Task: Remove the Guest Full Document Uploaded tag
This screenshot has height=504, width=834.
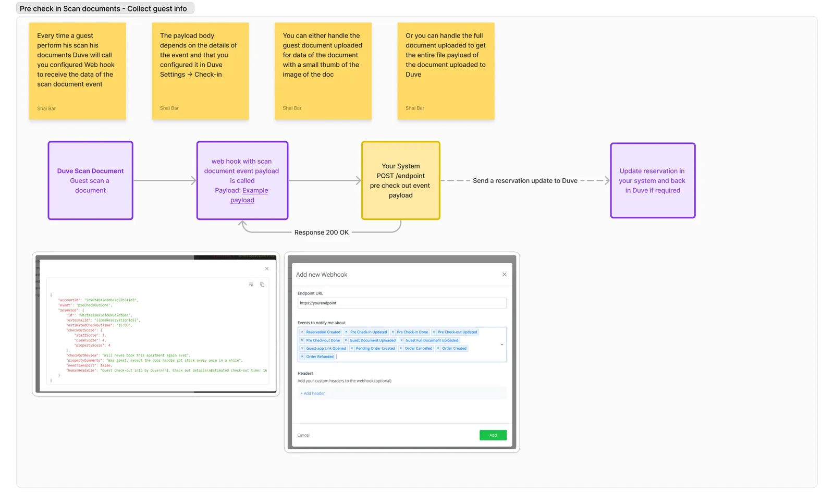Action: 402,340
